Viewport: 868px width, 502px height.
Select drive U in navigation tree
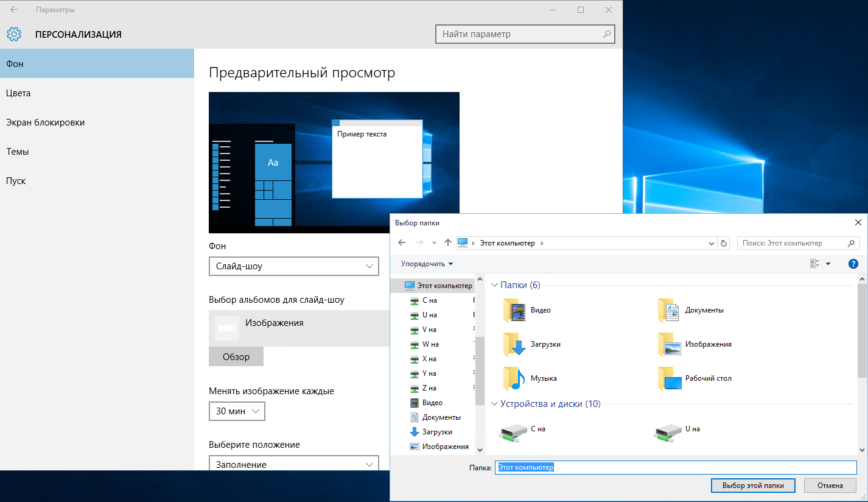(x=430, y=315)
